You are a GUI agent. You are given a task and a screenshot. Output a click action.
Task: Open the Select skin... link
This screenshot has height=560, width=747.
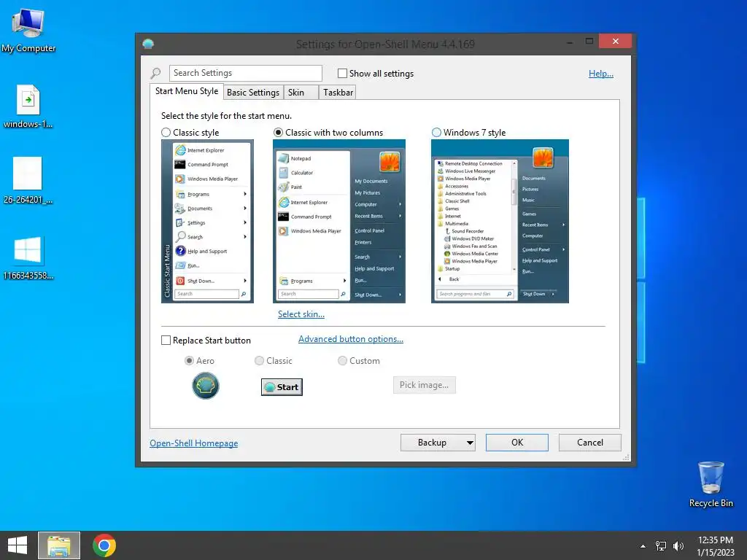(x=301, y=314)
